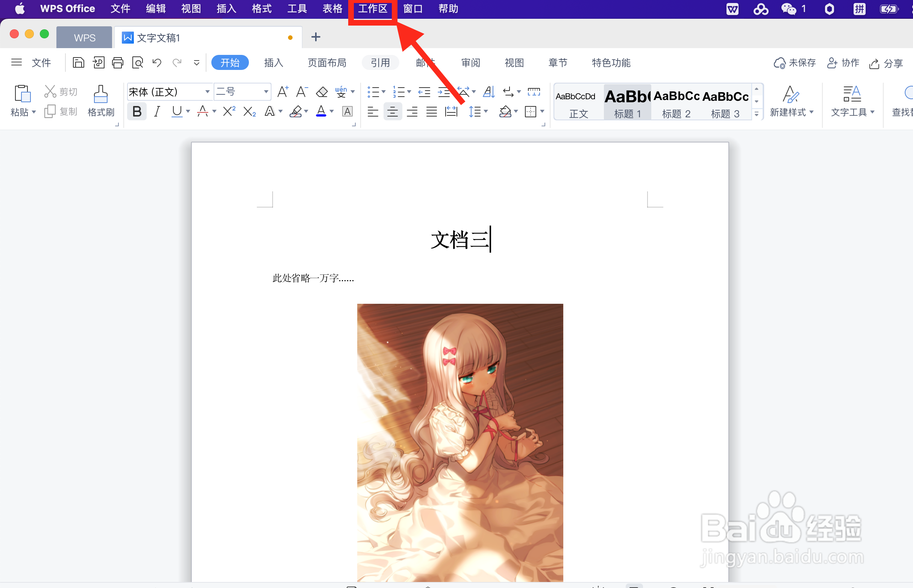
Task: Open the Text Tools icon
Action: [852, 94]
